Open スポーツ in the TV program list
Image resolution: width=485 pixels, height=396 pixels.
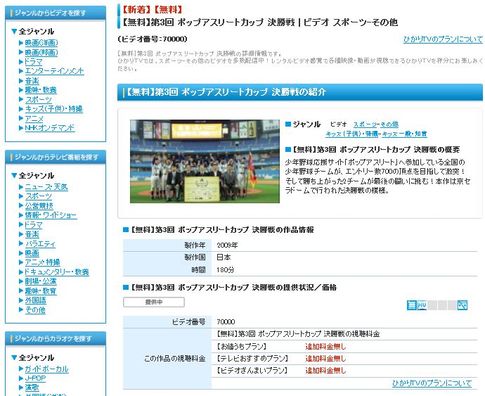pos(38,196)
